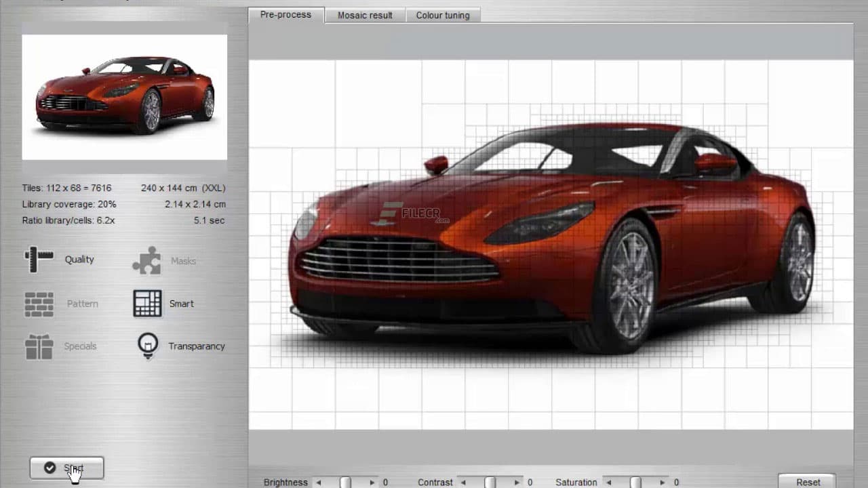
Task: Reset the colour adjustments
Action: coord(806,482)
